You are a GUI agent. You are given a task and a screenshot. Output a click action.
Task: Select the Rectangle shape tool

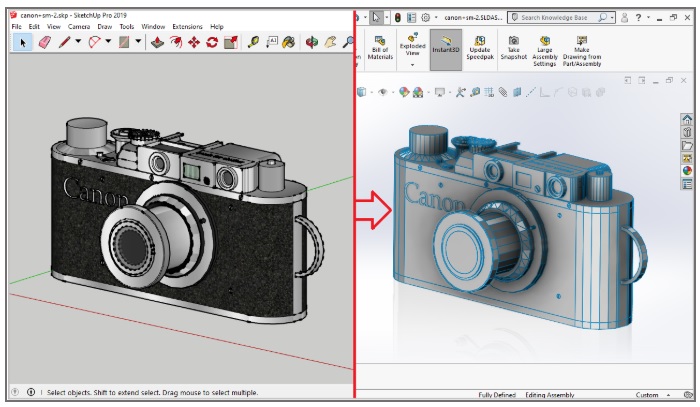click(x=124, y=42)
